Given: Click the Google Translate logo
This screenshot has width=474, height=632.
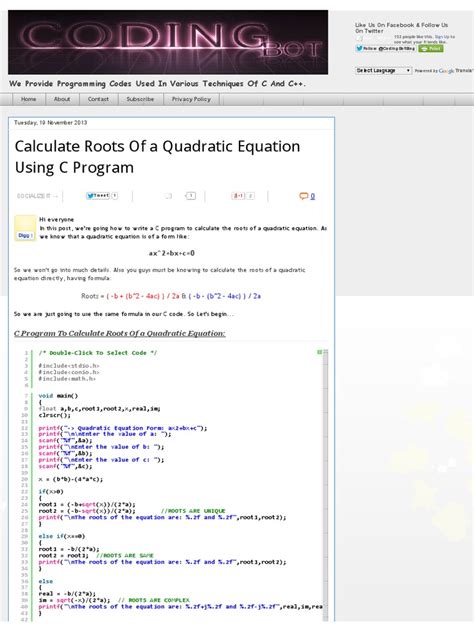Looking at the screenshot, I should (446, 71).
